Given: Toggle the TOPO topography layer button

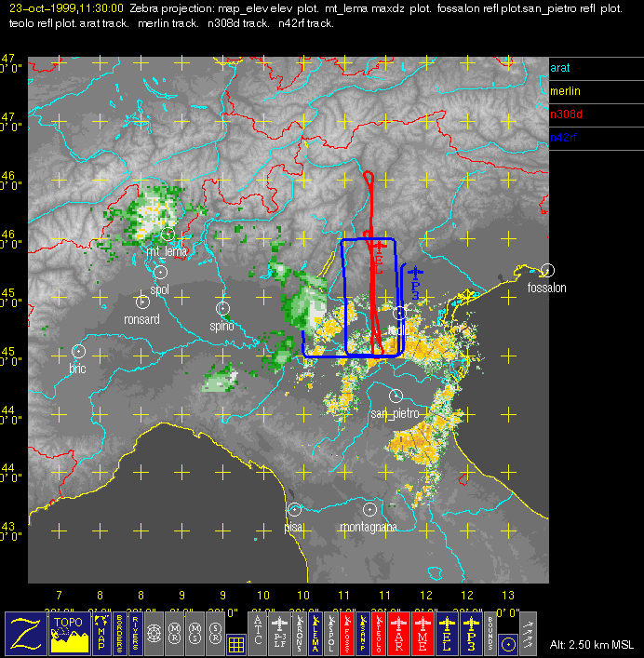Looking at the screenshot, I should tap(69, 634).
